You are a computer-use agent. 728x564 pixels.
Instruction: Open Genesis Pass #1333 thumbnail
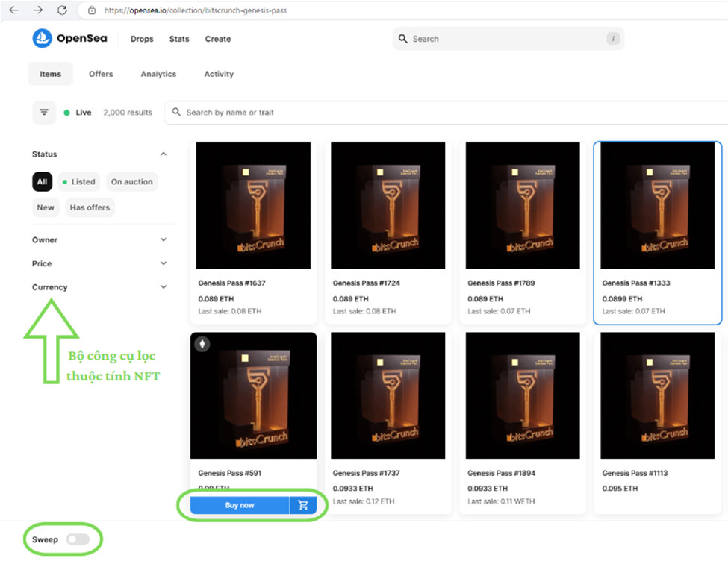(657, 205)
